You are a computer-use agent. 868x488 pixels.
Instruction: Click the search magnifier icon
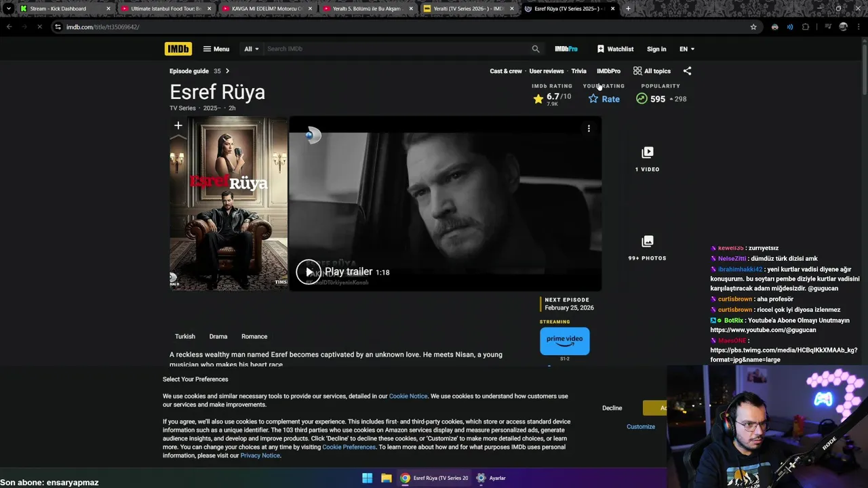pos(536,49)
